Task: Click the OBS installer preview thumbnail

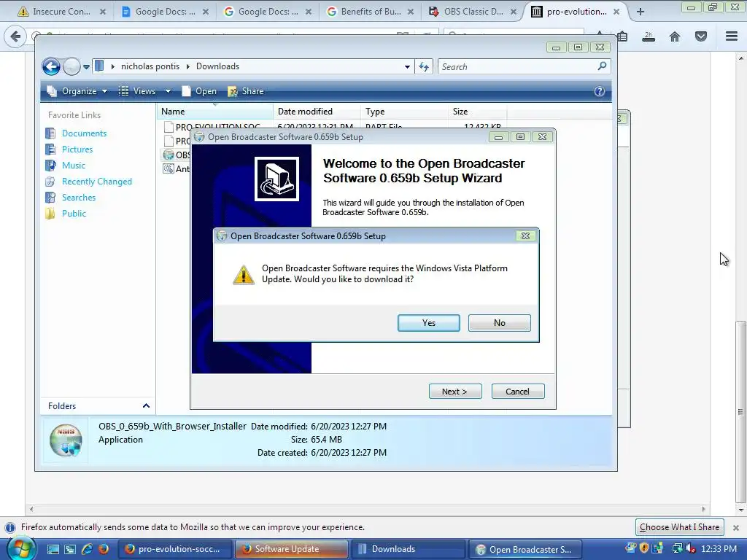Action: click(x=66, y=440)
